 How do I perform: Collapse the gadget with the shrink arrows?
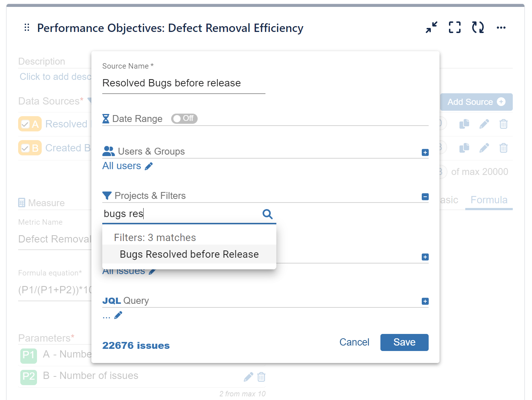click(x=431, y=27)
